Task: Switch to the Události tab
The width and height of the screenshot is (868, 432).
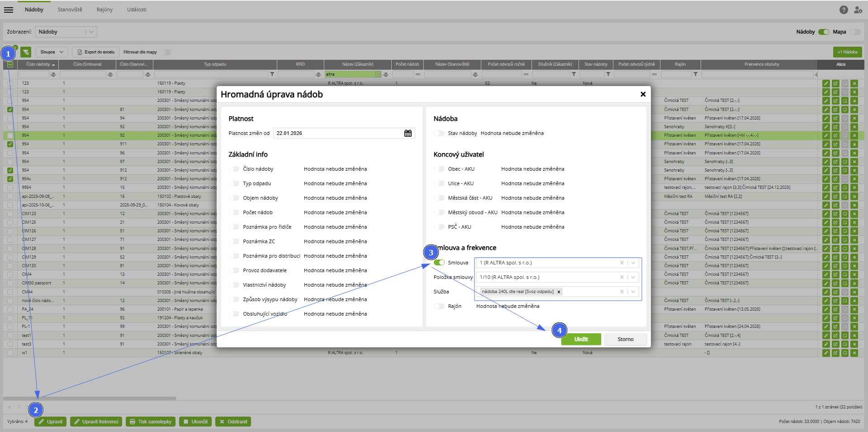Action: [x=137, y=10]
